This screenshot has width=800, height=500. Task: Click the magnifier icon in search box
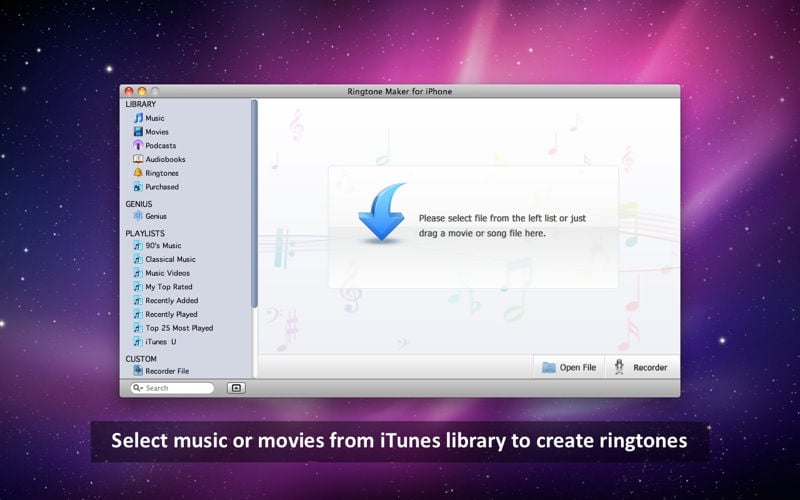click(x=137, y=388)
